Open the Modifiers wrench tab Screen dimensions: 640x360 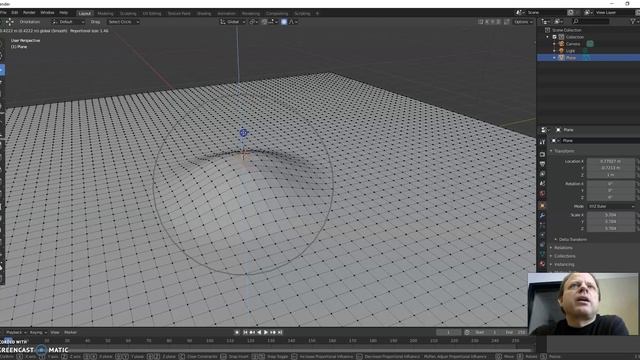[x=542, y=215]
